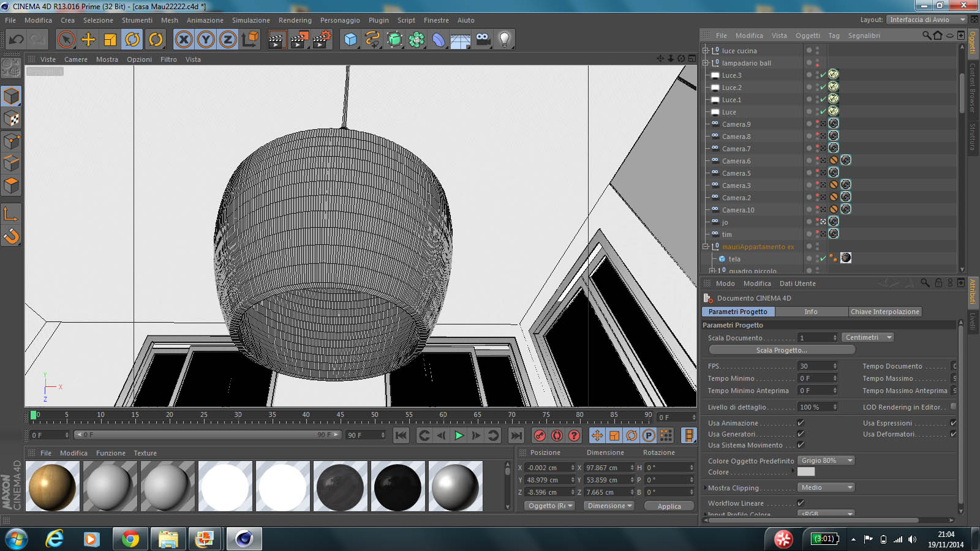Open the Grigio 80% color dropdown
The height and width of the screenshot is (551, 980).
[x=826, y=460]
